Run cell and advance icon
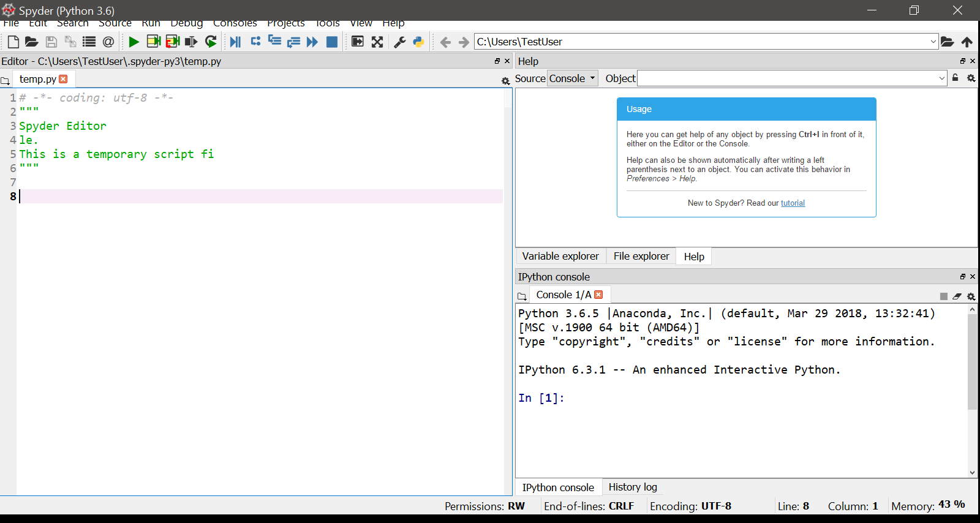Viewport: 980px width, 523px height. 173,42
